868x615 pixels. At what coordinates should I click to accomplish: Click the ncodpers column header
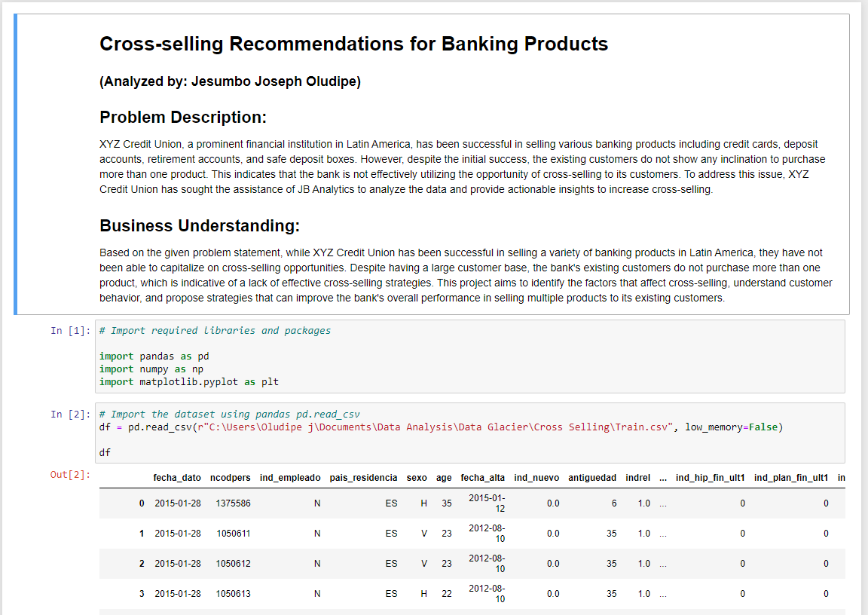pos(231,478)
